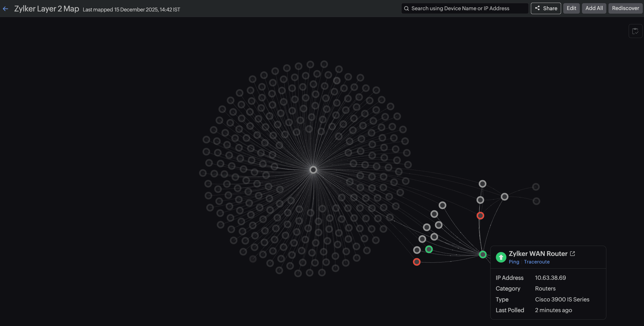The image size is (644, 326).
Task: Open Traceroute link in device popup
Action: [537, 262]
